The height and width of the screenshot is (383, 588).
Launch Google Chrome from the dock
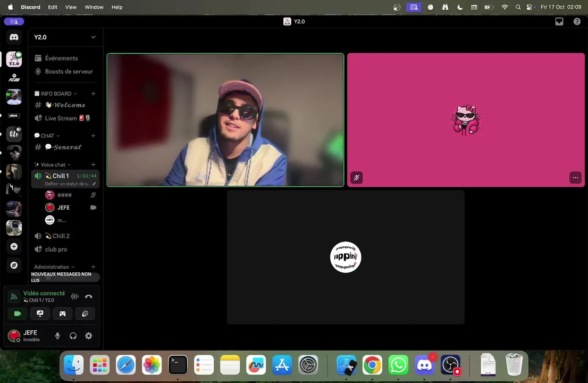(372, 364)
